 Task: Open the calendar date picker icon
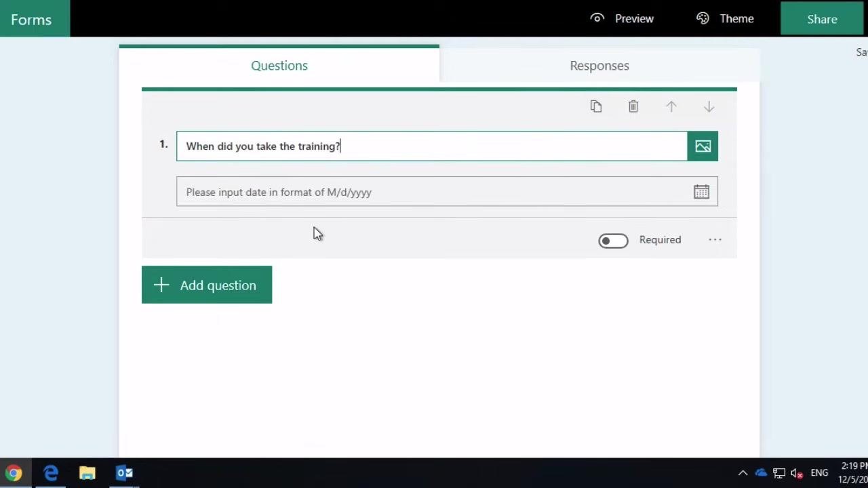[x=701, y=192]
